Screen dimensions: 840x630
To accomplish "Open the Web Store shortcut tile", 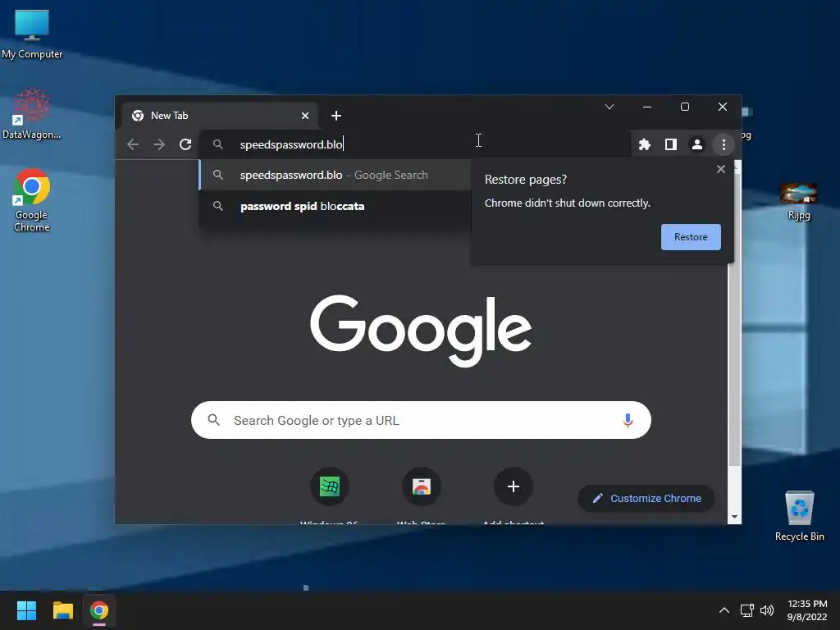I will (421, 486).
